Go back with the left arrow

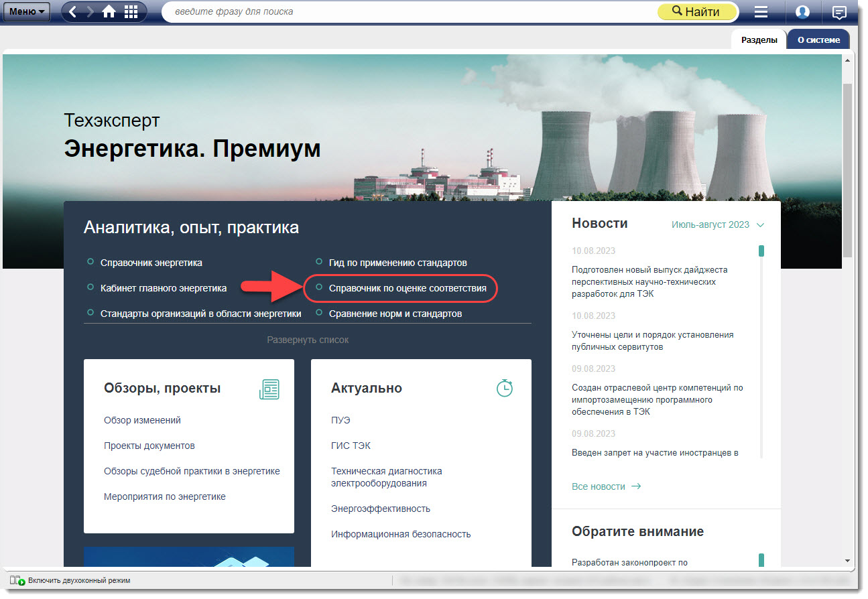click(x=73, y=11)
